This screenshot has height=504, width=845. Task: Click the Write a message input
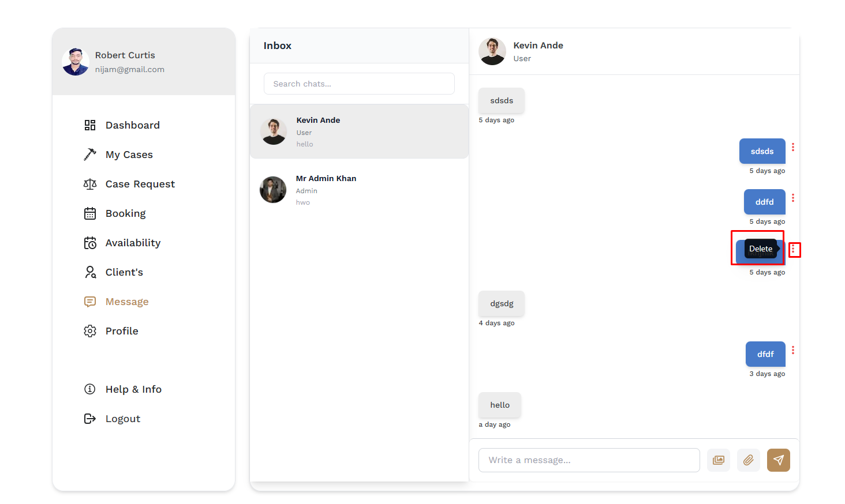coord(589,460)
